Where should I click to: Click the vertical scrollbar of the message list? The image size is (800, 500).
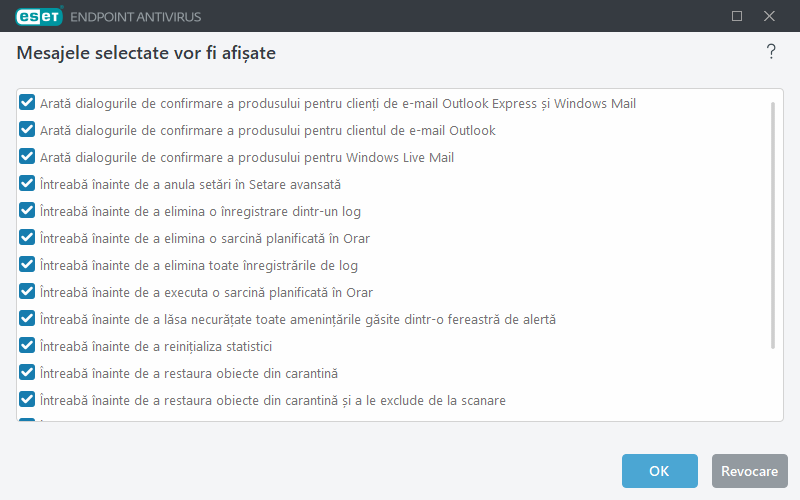pyautogui.click(x=773, y=225)
